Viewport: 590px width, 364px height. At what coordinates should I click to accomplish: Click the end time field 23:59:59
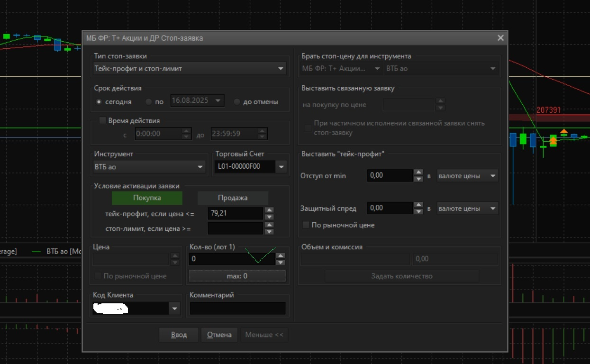click(x=234, y=134)
